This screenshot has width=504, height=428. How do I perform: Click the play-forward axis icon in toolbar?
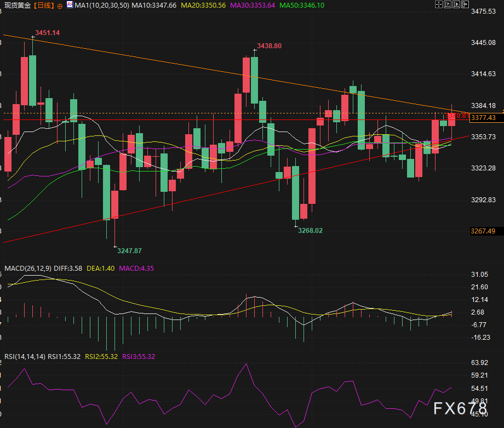point(456,4)
